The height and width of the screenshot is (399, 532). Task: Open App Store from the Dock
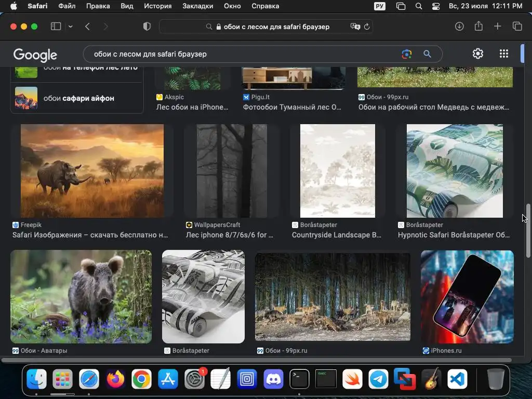168,379
